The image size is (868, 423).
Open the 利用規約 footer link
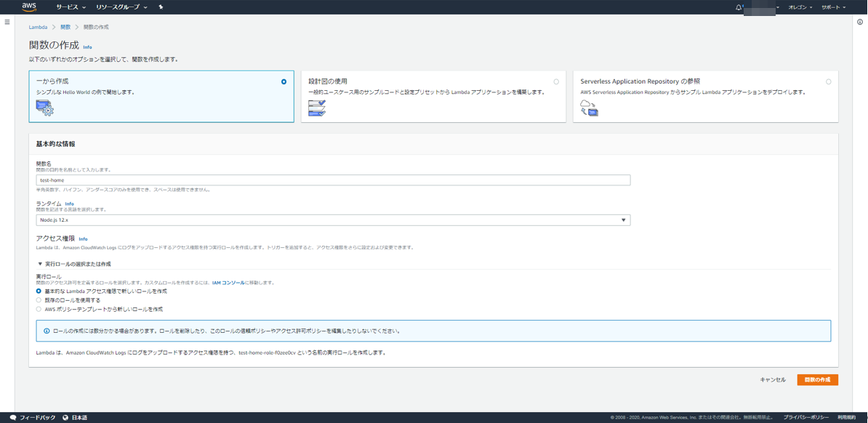click(x=847, y=417)
